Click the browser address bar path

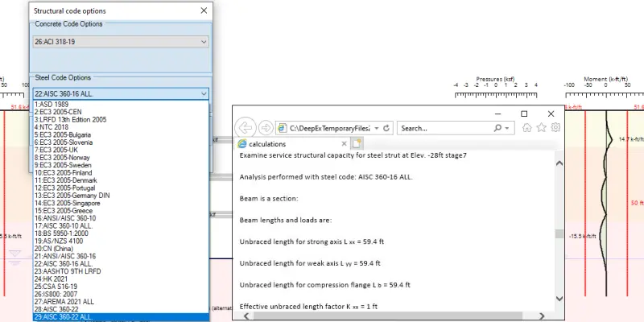330,128
